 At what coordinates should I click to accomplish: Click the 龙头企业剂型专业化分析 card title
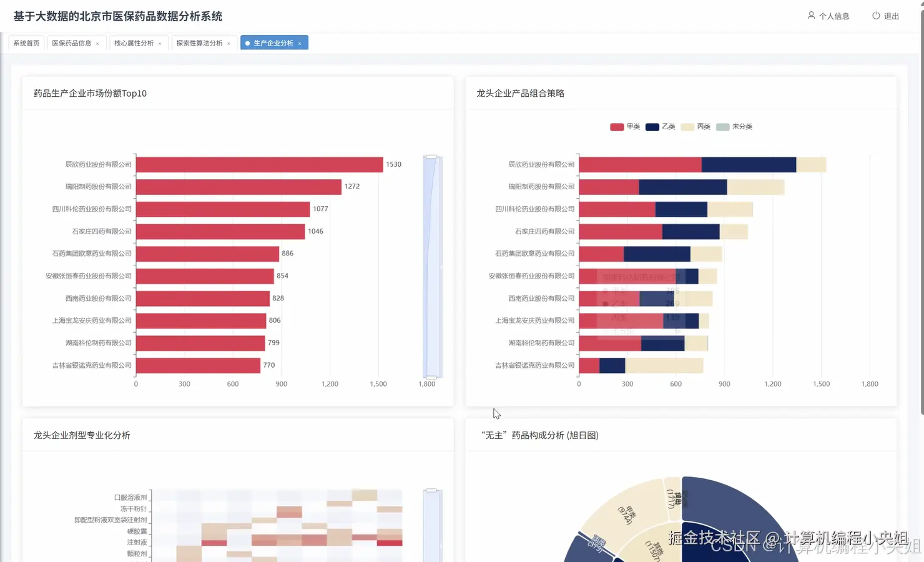pyautogui.click(x=82, y=435)
